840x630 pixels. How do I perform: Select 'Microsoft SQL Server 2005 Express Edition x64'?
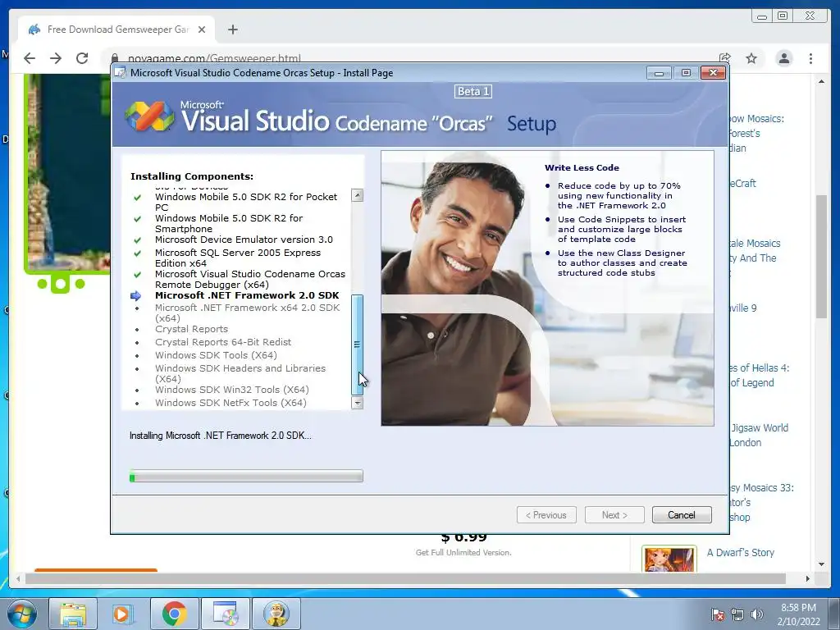[238, 258]
